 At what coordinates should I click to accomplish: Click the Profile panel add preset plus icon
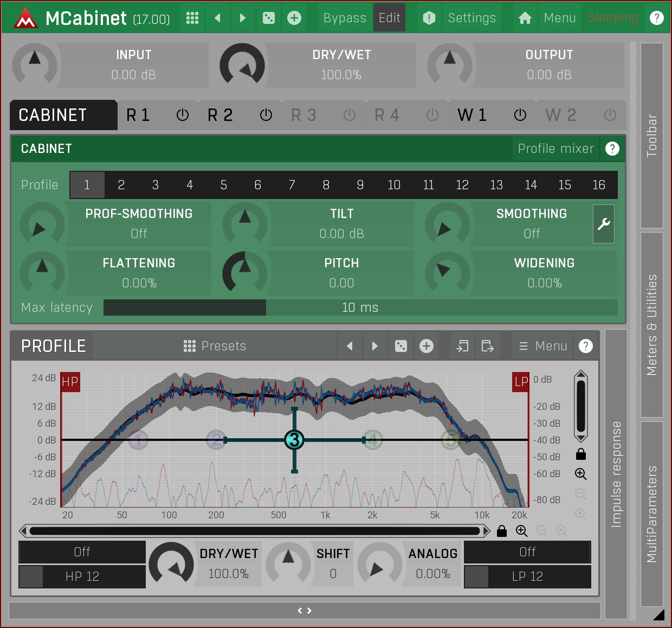coord(427,346)
